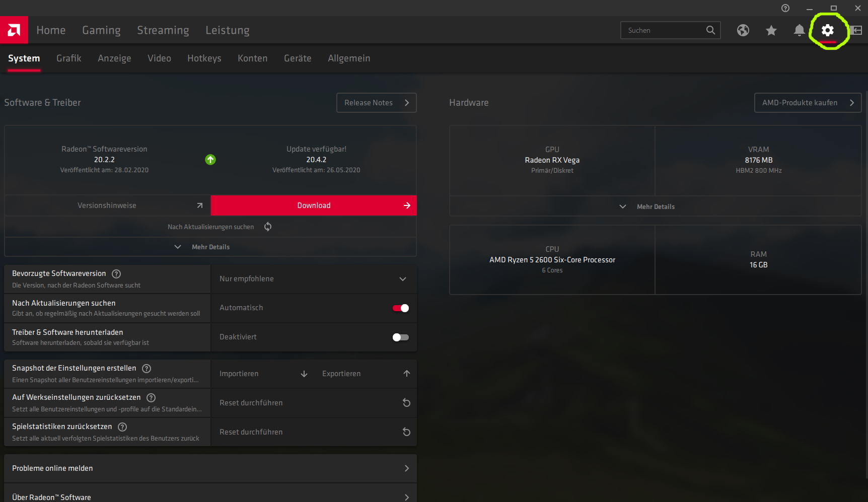Click AMD-Produkte kaufen button
868x502 pixels.
808,103
